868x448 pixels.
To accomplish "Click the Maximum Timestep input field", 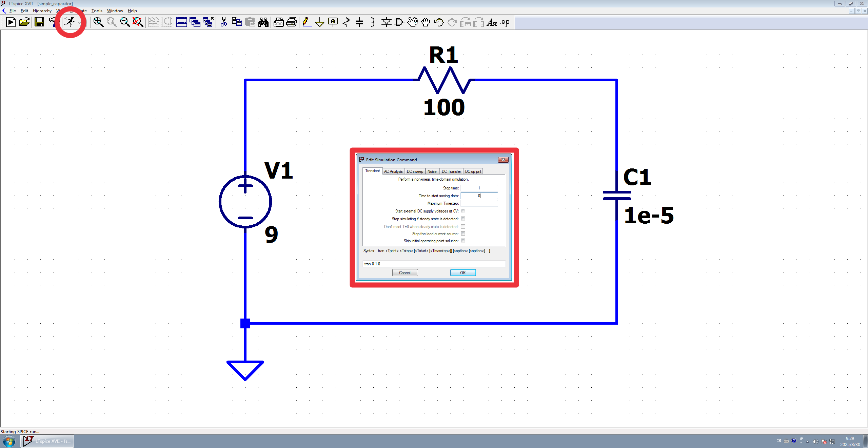I will [479, 203].
